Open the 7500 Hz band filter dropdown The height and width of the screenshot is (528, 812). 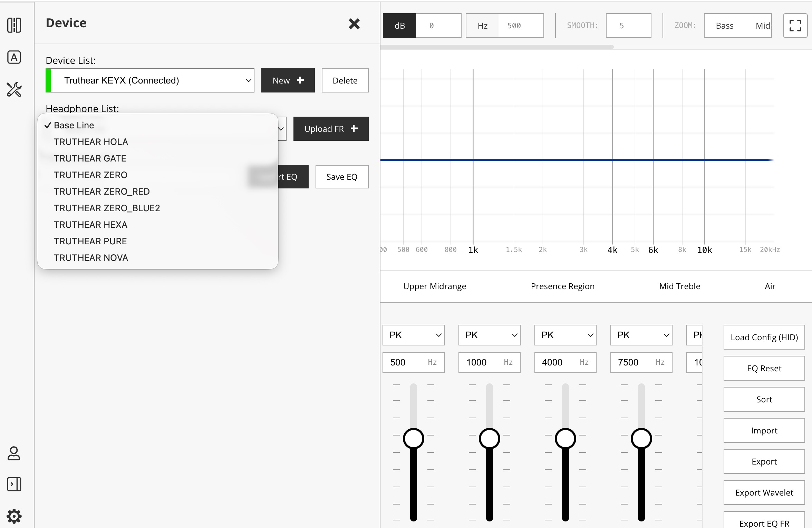pos(641,335)
